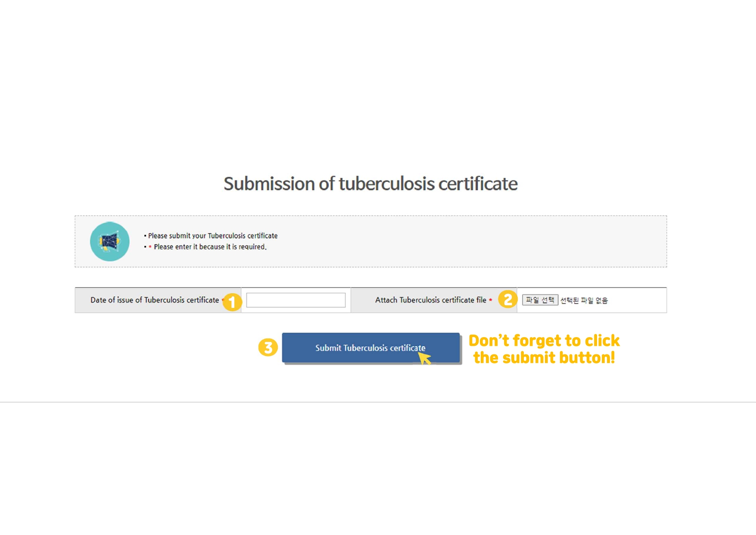Viewport: 756px width, 535px height.
Task: Click the horizontal divider line below form
Action: pyautogui.click(x=378, y=402)
